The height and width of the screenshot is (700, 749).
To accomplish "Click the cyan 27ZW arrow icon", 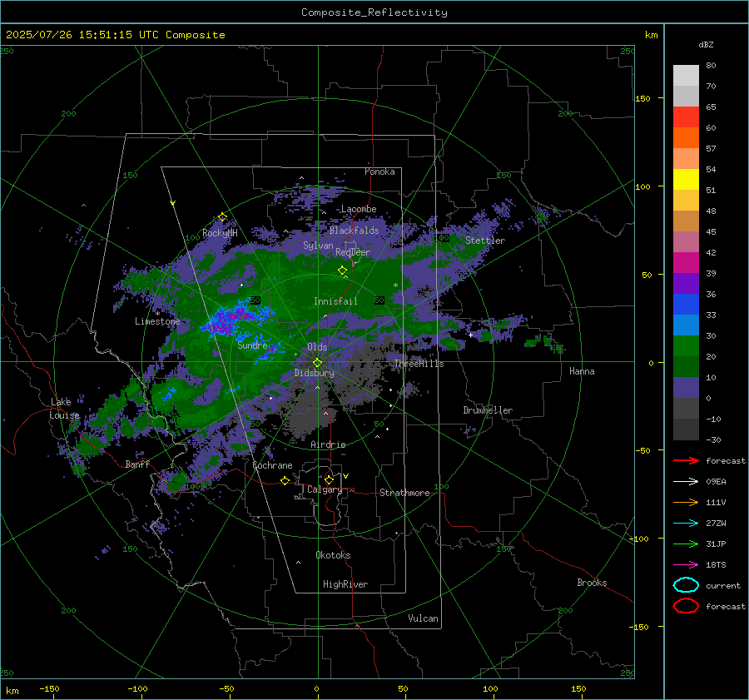I will 686,524.
